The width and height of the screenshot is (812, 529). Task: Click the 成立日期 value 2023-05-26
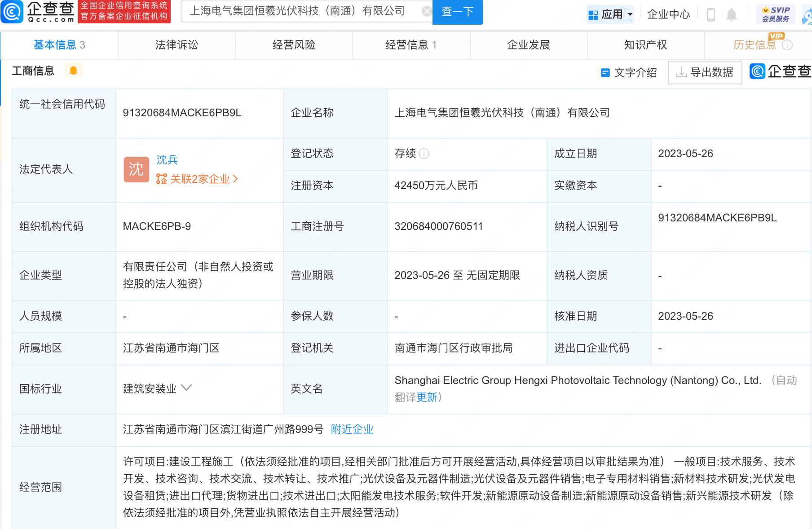point(685,154)
